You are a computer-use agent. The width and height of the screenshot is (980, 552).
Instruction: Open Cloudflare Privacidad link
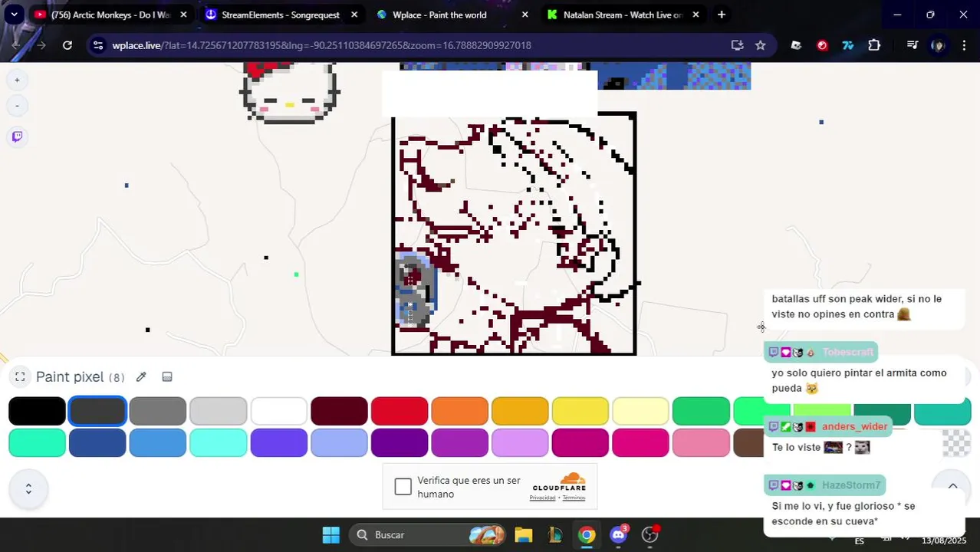[x=542, y=498]
